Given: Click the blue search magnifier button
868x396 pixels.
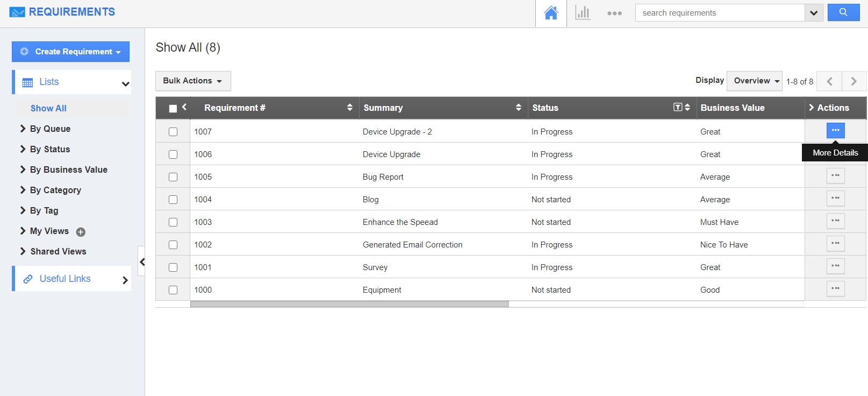Looking at the screenshot, I should click(843, 12).
